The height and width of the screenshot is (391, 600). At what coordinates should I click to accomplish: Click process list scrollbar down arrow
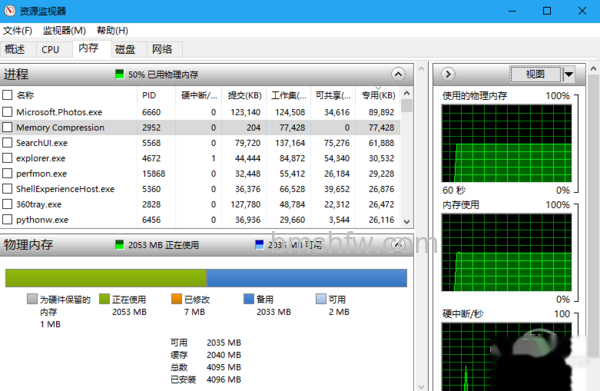(x=407, y=222)
